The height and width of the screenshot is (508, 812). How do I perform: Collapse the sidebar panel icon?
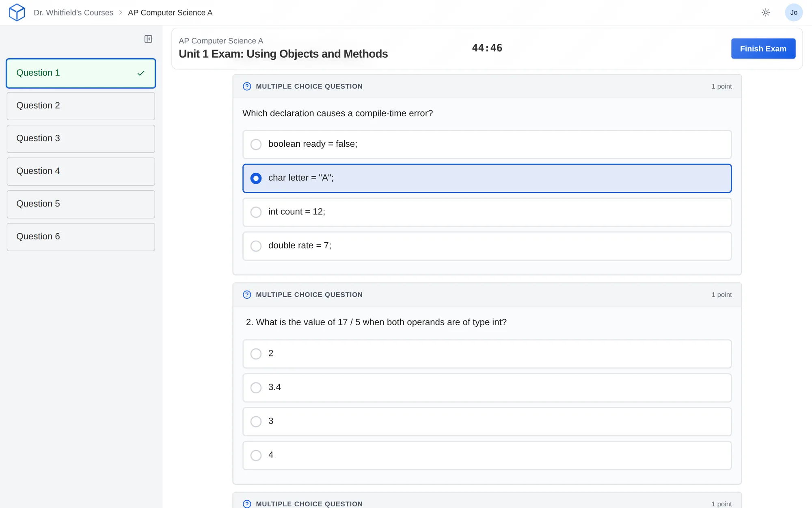click(148, 39)
